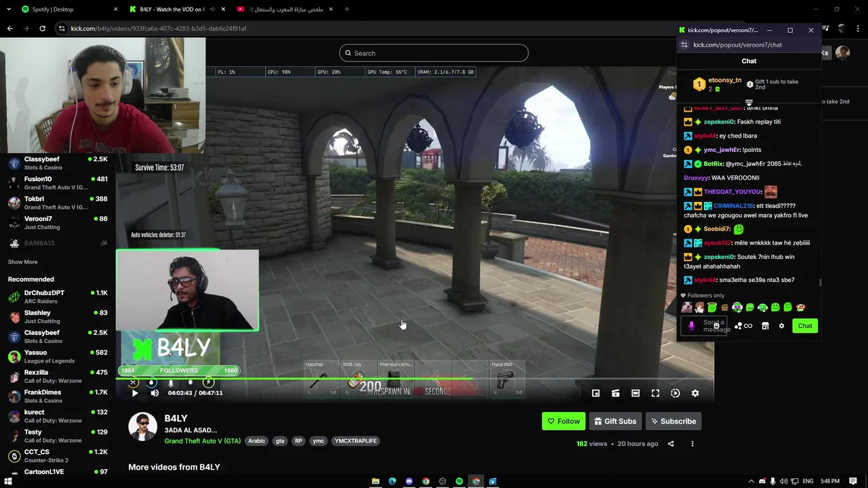Subscribe to B4LY channel
The width and height of the screenshot is (868, 488).
point(673,421)
